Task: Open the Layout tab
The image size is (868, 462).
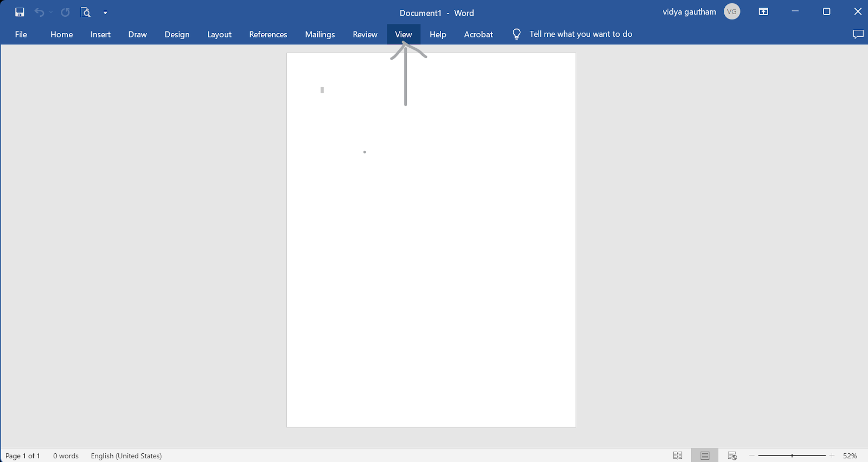Action: 219,34
